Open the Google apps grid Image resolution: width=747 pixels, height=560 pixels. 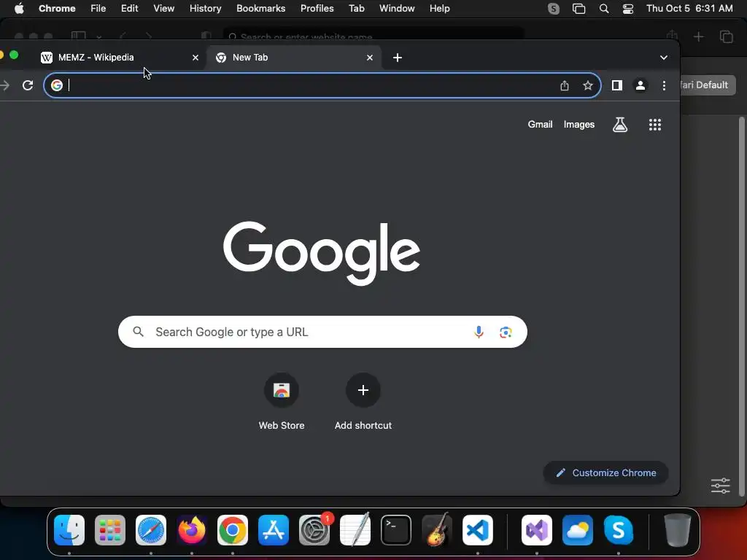coord(655,125)
